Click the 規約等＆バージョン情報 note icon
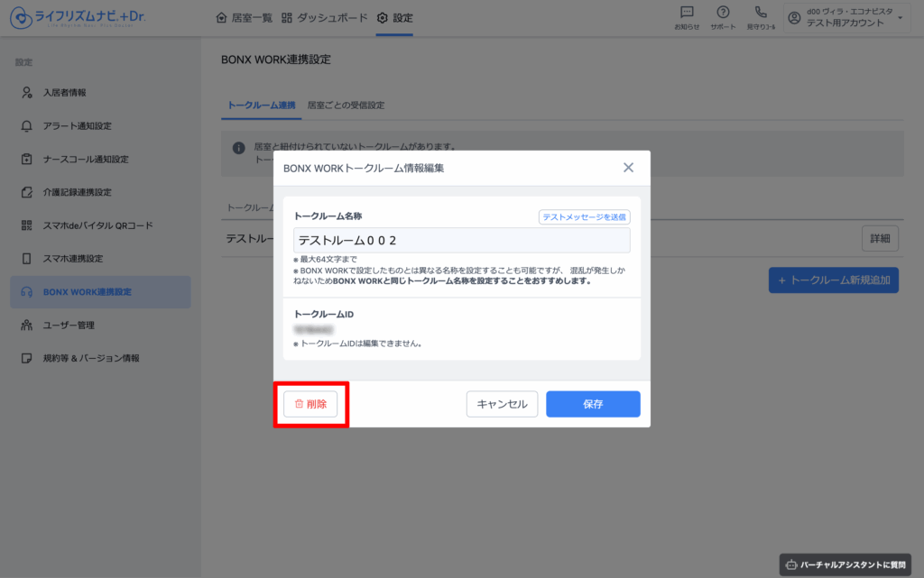Screen dimensions: 924x578 [x=26, y=358]
